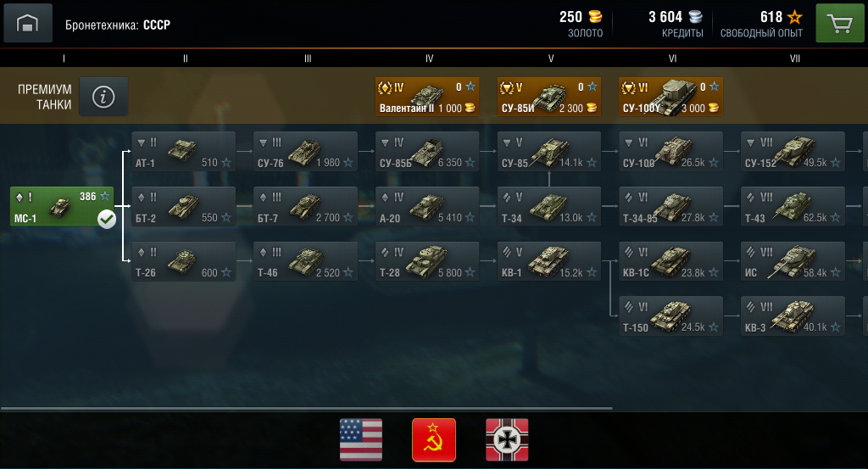This screenshot has width=868, height=469.
Task: Click the horizontal tech tree scrollbar
Action: pyautogui.click(x=307, y=409)
